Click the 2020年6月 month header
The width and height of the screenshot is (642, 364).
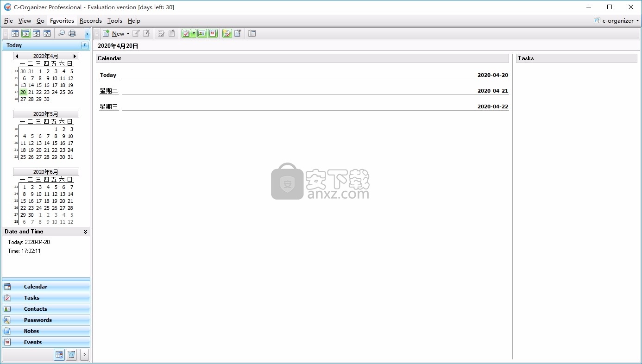pyautogui.click(x=46, y=172)
